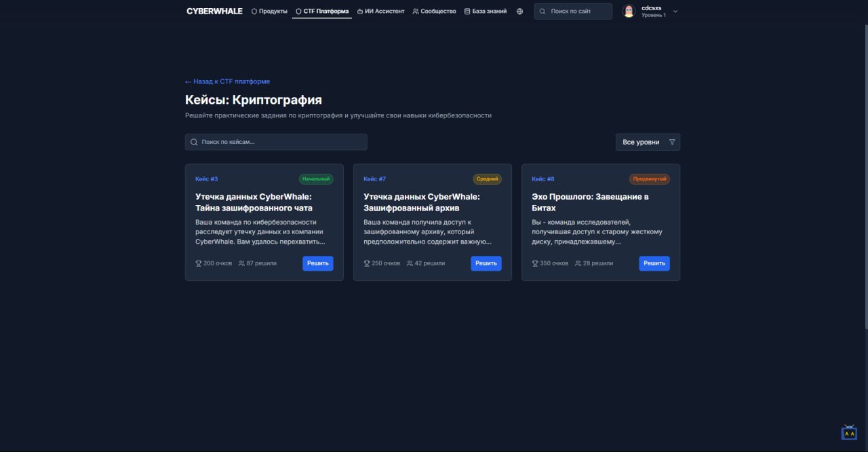Expand the user profile chevron
868x452 pixels.
675,12
